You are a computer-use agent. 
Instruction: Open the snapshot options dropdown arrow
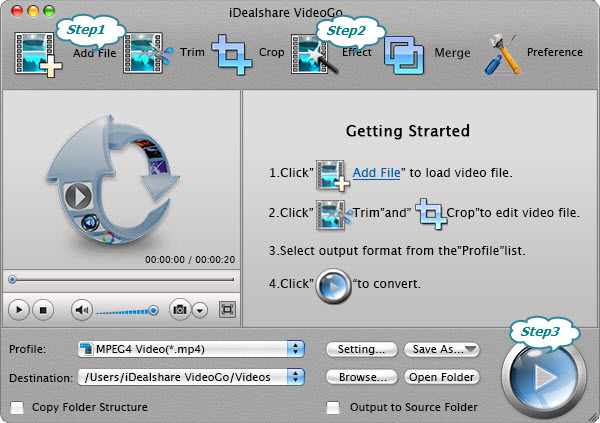[x=200, y=310]
